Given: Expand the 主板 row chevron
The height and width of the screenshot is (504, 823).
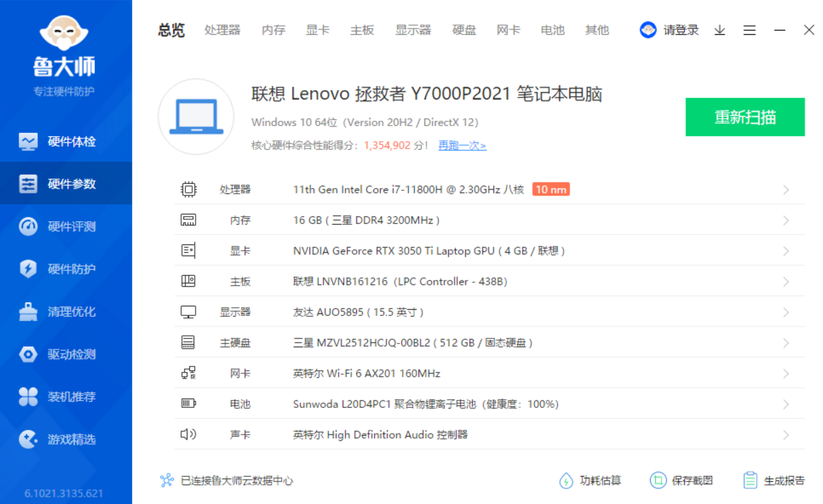Looking at the screenshot, I should click(x=786, y=282).
